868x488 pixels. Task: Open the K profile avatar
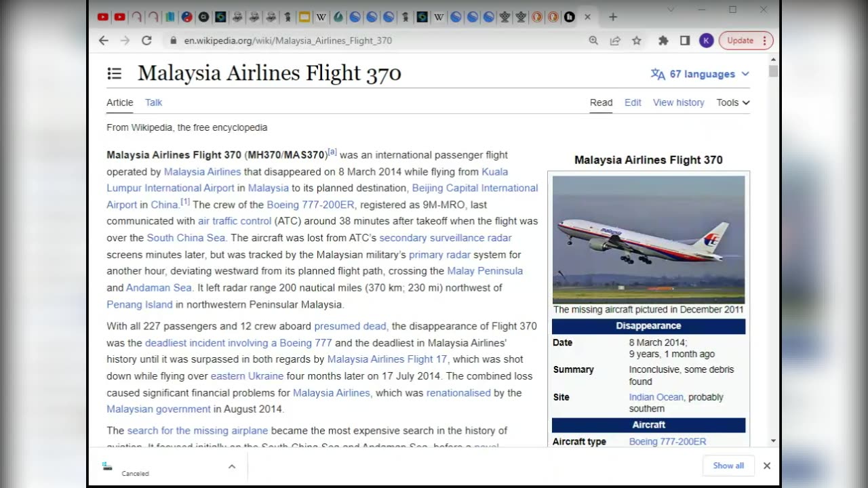pyautogui.click(x=706, y=41)
